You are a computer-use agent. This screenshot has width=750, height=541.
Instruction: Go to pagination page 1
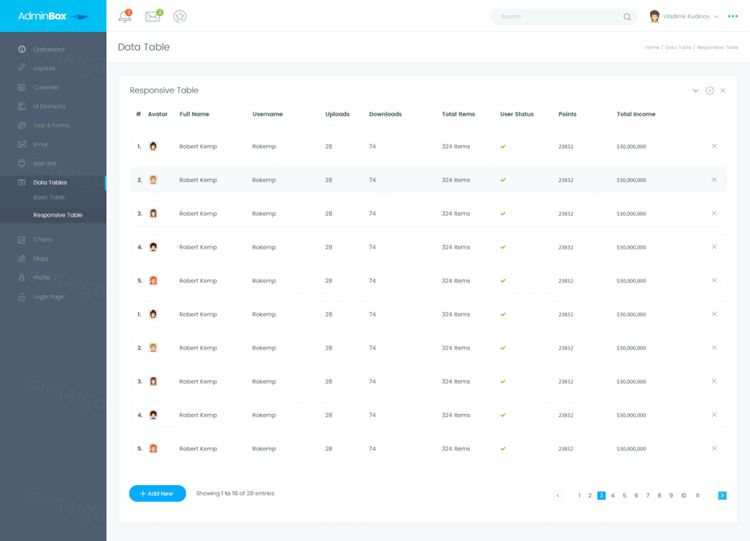pyautogui.click(x=579, y=496)
